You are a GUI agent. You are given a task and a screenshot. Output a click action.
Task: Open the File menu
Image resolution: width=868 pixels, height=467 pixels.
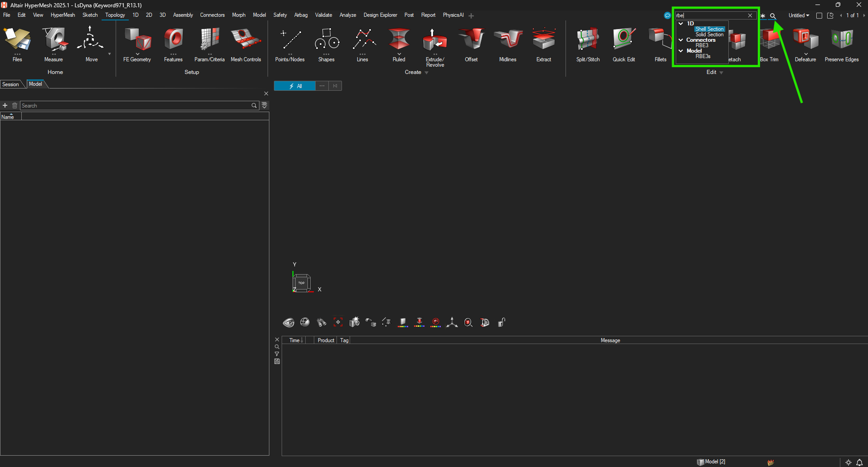point(7,15)
